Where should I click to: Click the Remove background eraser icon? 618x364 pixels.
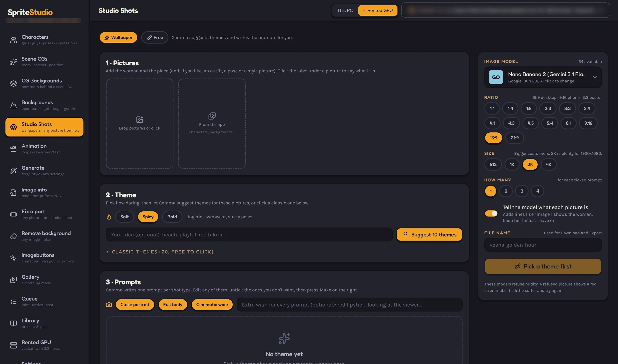tap(14, 236)
